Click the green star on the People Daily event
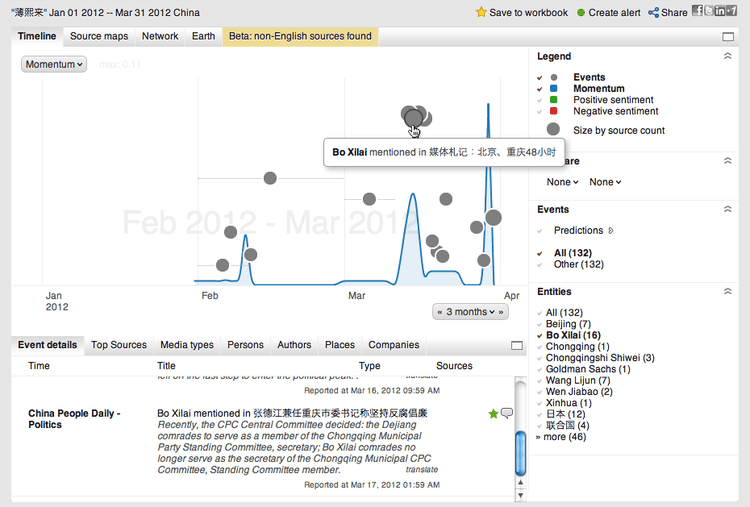The image size is (750, 507). coord(492,413)
